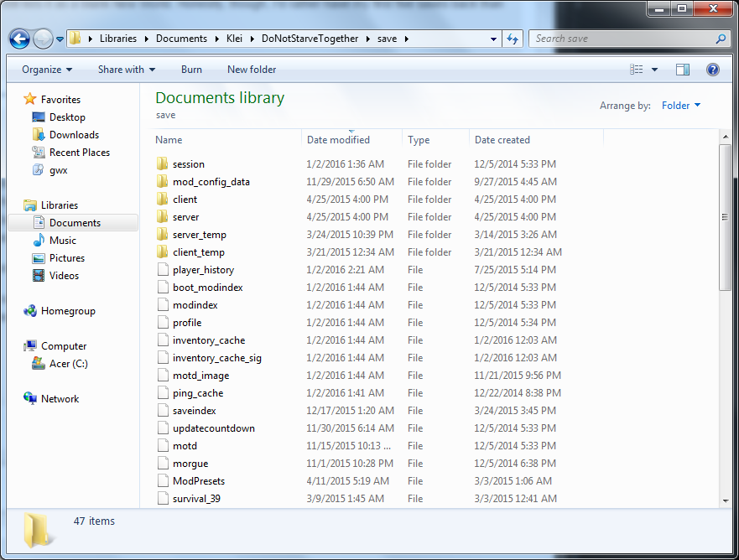
Task: Click the address bar refresh button
Action: point(513,39)
